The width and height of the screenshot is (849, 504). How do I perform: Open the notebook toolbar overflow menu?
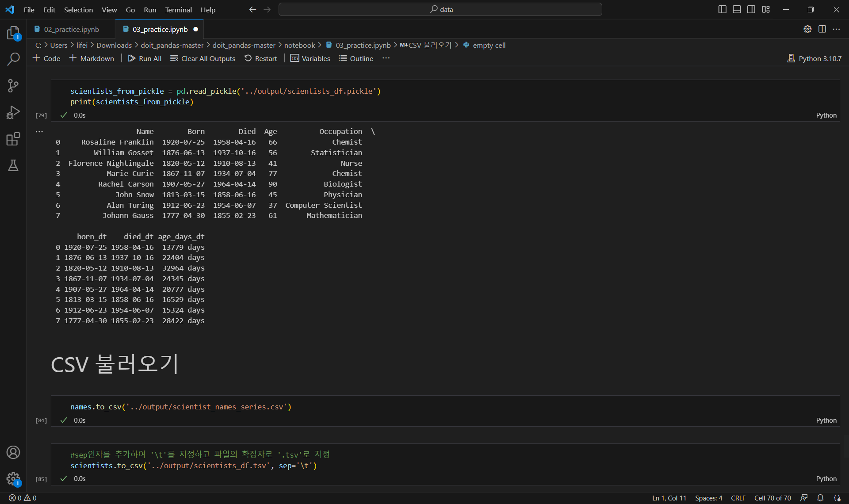click(386, 58)
